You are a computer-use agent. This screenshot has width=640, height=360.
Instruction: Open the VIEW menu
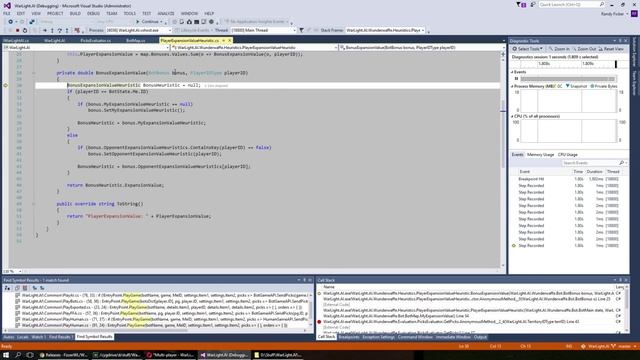tap(36, 13)
